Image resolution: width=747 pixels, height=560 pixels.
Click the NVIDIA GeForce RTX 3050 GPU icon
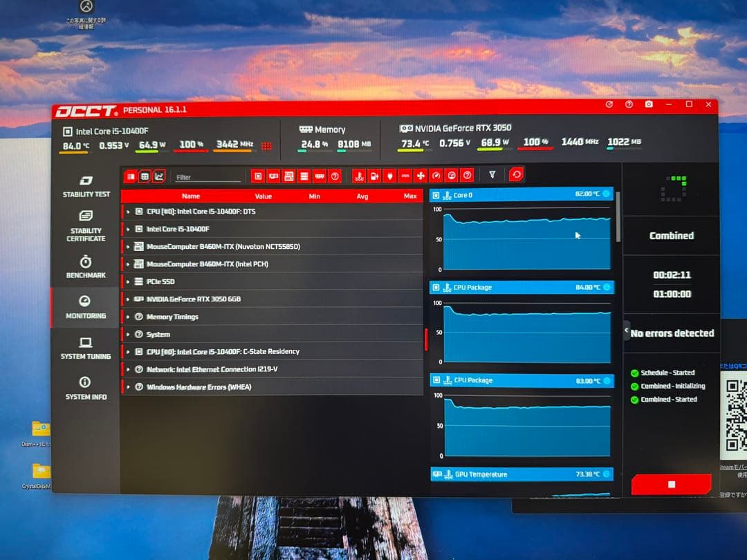[406, 129]
